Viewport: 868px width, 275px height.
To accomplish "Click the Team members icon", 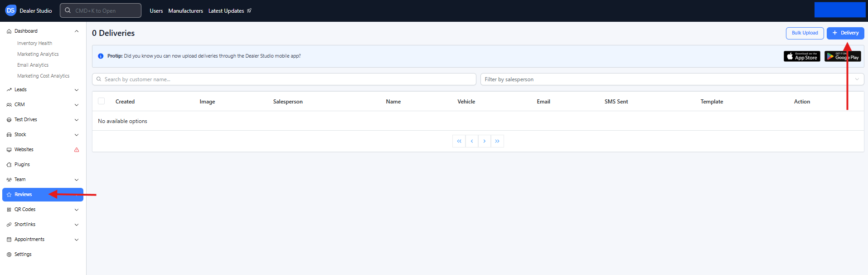I will (x=9, y=180).
